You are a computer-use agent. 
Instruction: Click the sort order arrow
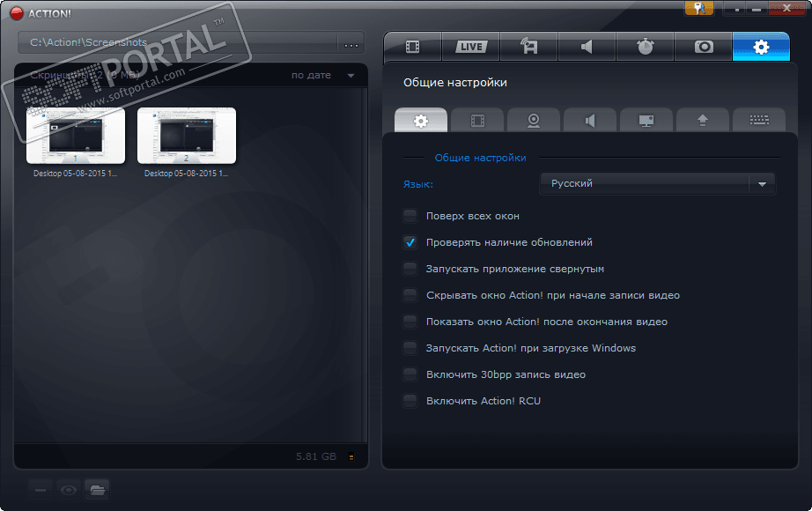pos(351,76)
